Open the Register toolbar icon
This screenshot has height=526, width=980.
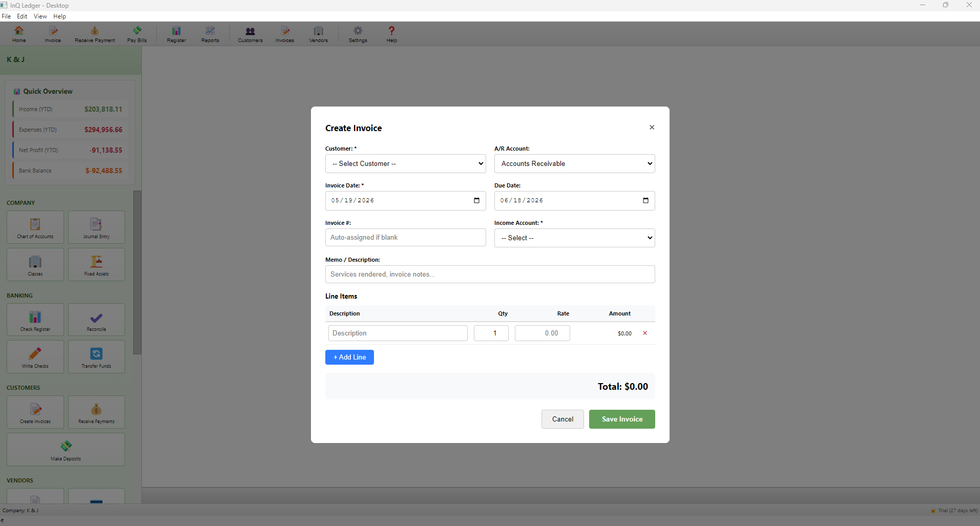point(176,34)
